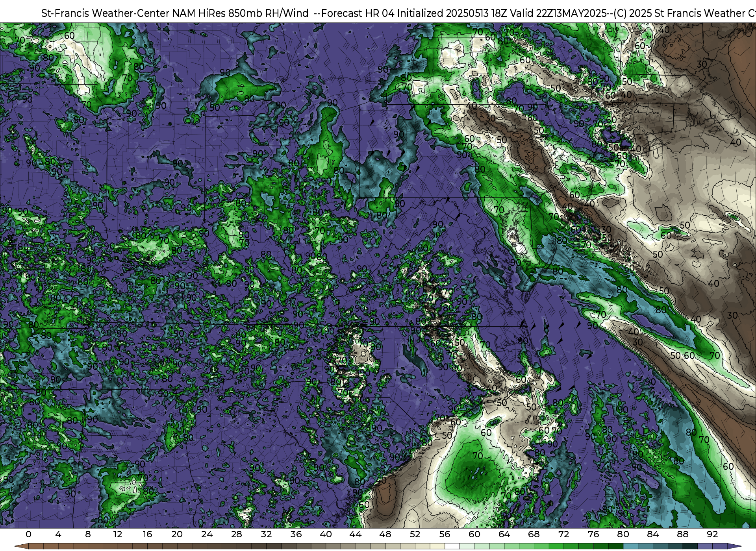
Task: Click the colorbar tick label '28'
Action: click(237, 534)
